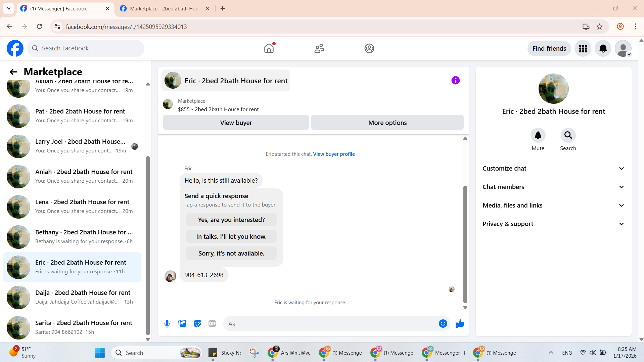Close the Marketplace browser tab
This screenshot has width=644, height=362.
click(x=207, y=9)
